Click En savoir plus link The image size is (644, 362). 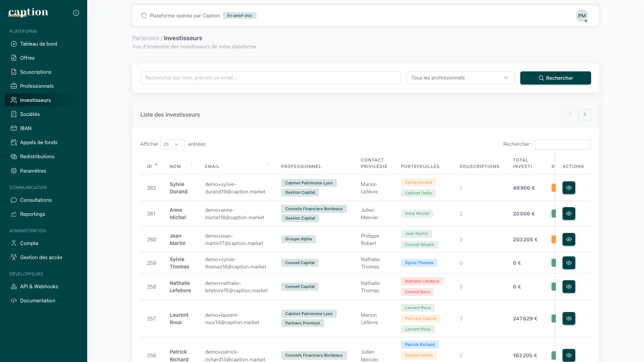tap(239, 15)
